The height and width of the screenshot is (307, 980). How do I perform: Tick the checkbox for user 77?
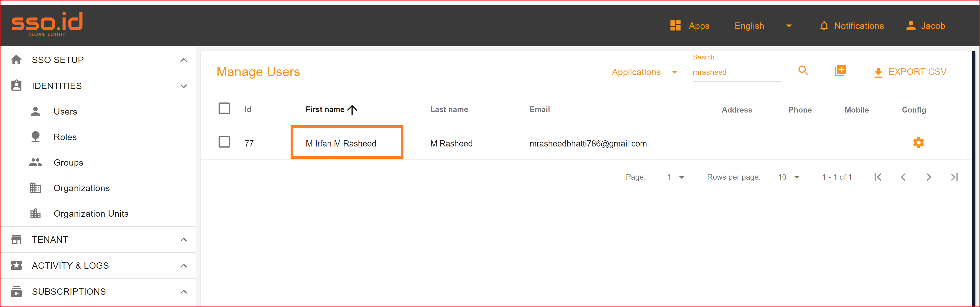(224, 142)
